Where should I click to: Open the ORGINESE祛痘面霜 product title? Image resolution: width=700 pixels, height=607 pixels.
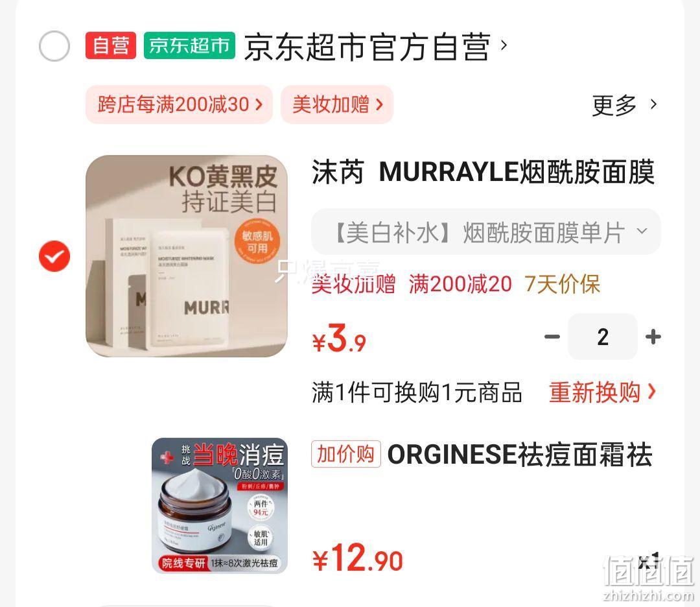pos(520,455)
